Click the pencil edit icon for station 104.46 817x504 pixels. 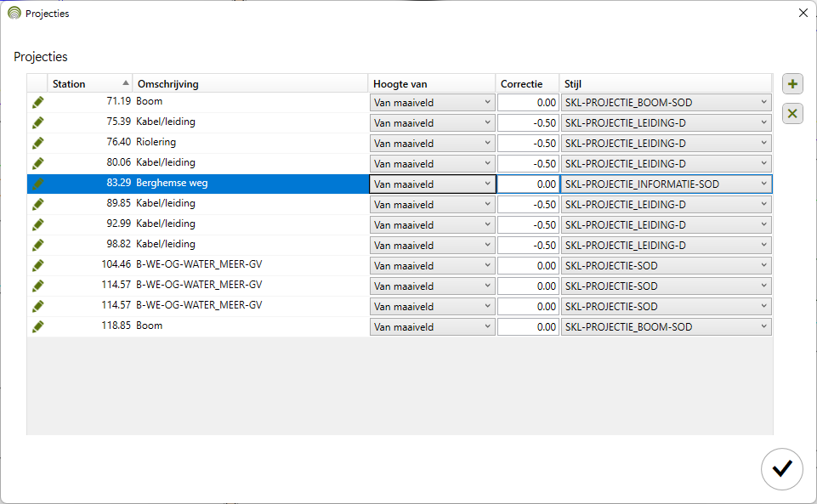(x=37, y=265)
